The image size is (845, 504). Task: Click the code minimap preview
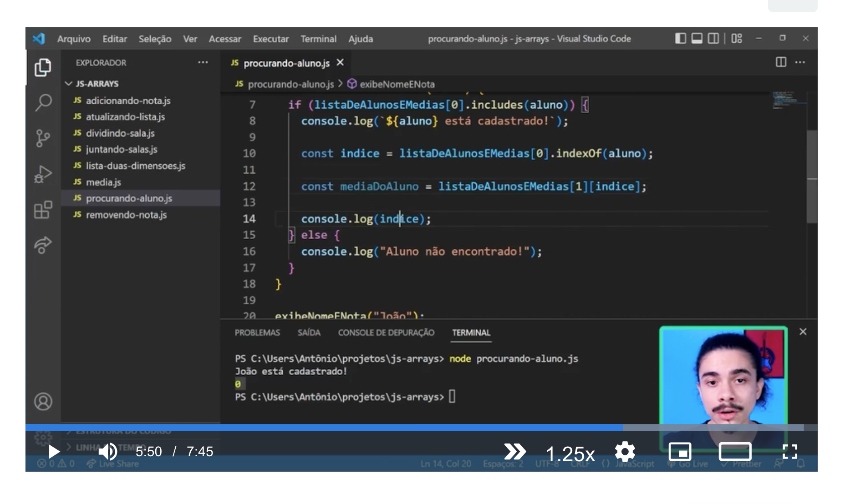coord(789,100)
